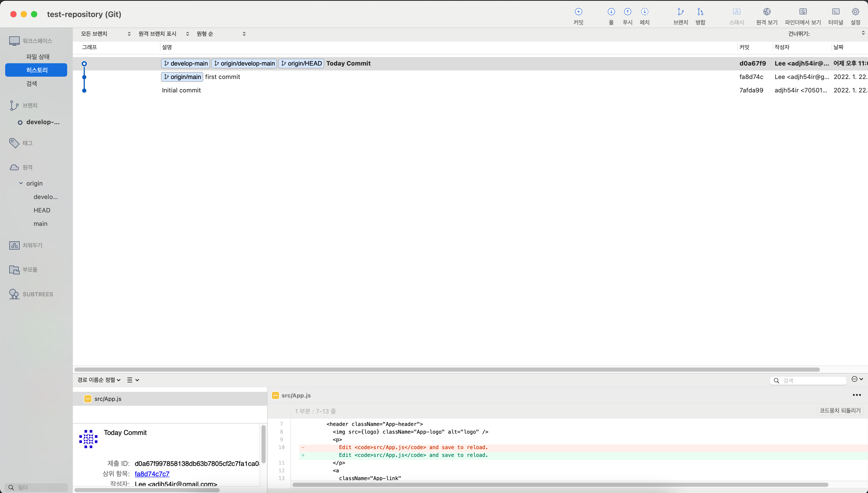
Task: Open the path sort order (경로 이름순 정렬) dropdown
Action: click(x=99, y=380)
